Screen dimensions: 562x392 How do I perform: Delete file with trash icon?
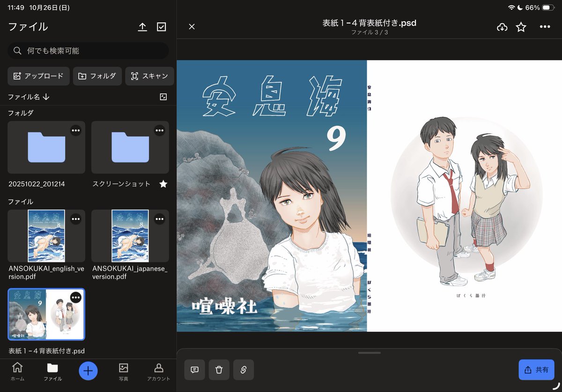[219, 370]
